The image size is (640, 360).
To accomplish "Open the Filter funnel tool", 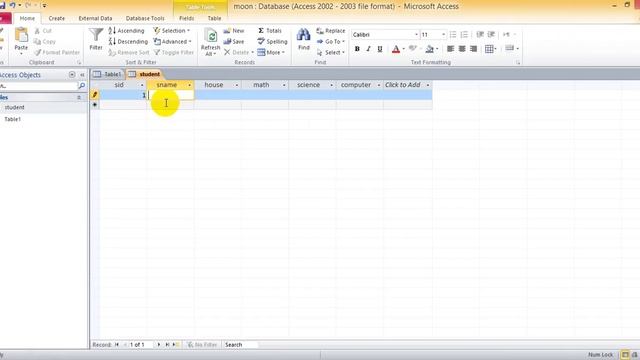I will click(96, 40).
